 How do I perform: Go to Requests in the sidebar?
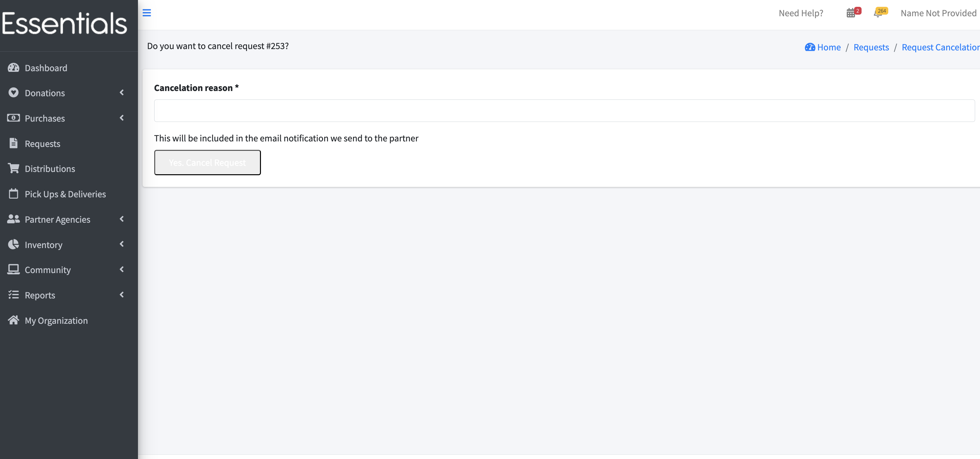(x=43, y=144)
